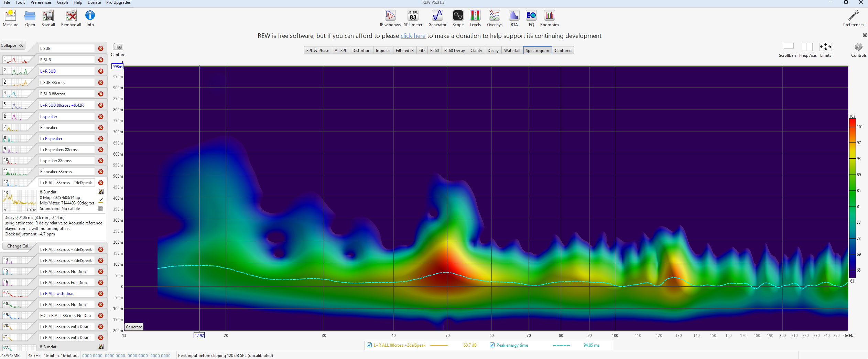868x359 pixels.
Task: Click the Capture camera icon
Action: pyautogui.click(x=118, y=47)
